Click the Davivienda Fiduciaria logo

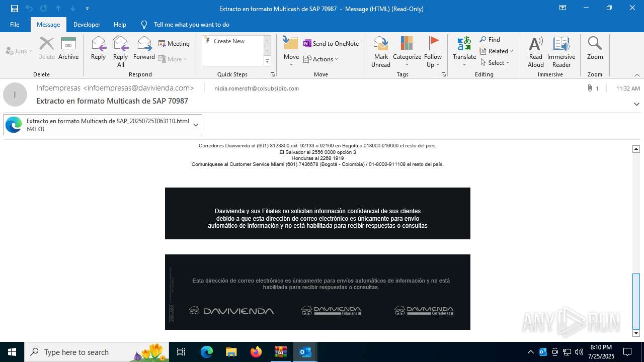pyautogui.click(x=331, y=310)
